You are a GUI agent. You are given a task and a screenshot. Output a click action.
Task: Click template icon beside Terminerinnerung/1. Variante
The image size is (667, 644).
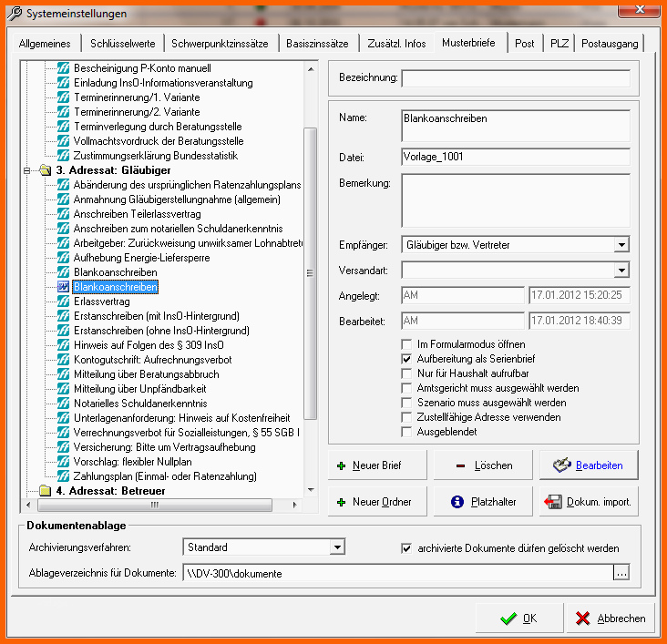(63, 97)
